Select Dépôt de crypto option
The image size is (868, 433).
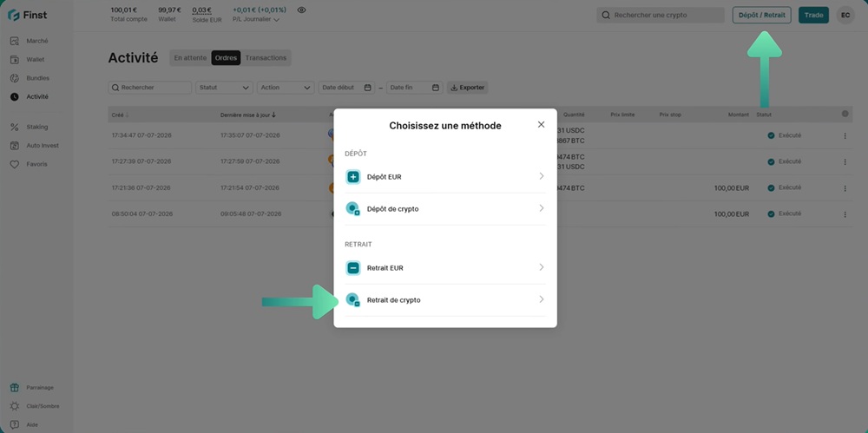[x=445, y=209]
